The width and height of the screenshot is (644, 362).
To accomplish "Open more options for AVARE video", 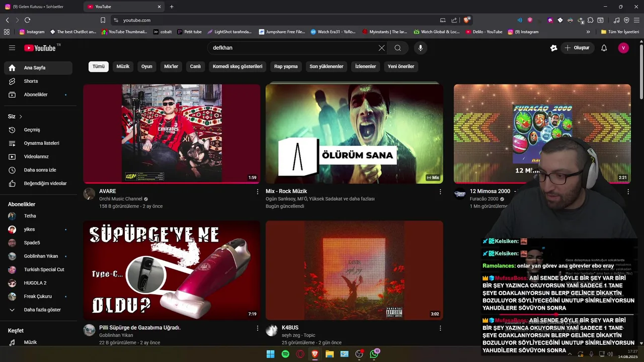I will pyautogui.click(x=258, y=192).
